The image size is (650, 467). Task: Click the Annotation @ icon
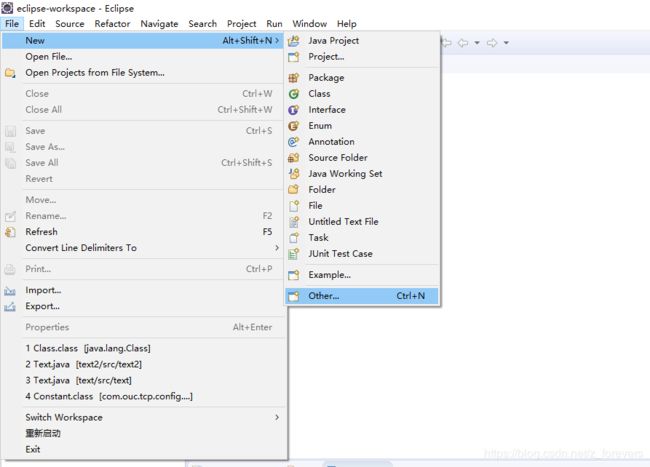click(293, 142)
